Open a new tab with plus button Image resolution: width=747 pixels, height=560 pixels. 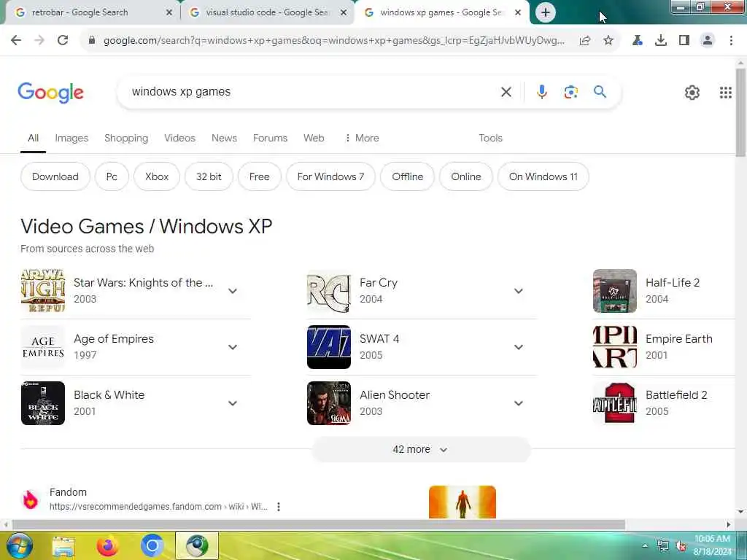coord(546,12)
